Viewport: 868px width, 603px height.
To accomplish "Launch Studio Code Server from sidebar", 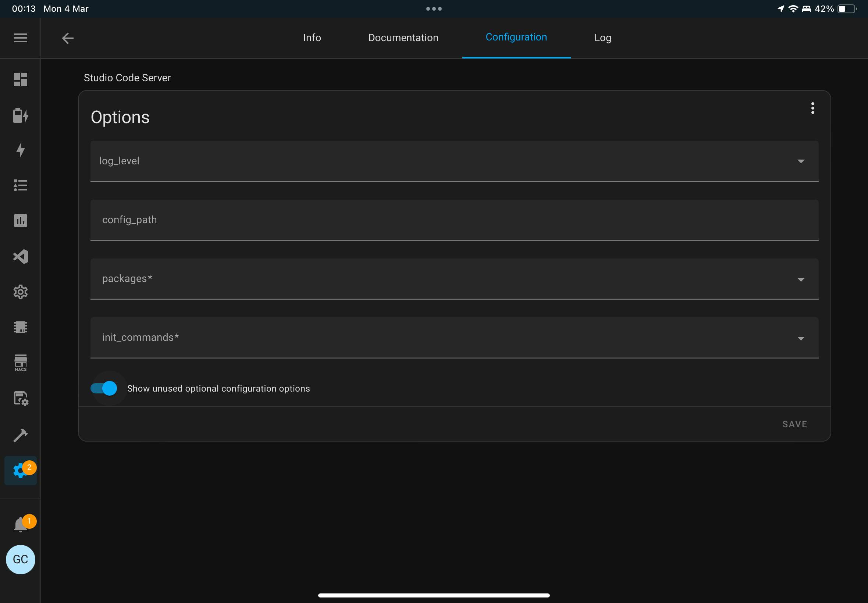I will [20, 257].
